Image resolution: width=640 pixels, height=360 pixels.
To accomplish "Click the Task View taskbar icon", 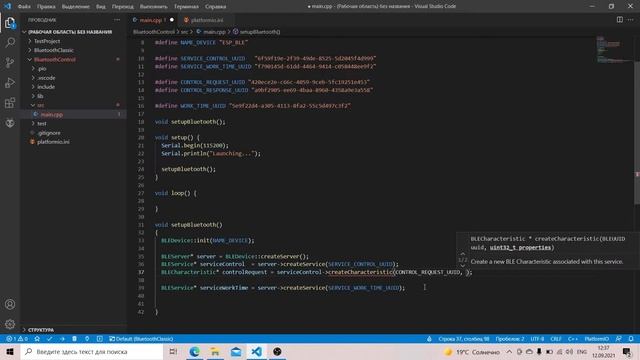I will (x=173, y=351).
